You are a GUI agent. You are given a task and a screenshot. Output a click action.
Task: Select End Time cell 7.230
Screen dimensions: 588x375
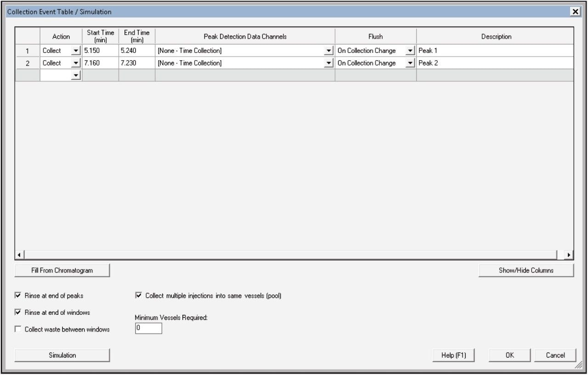click(x=137, y=63)
